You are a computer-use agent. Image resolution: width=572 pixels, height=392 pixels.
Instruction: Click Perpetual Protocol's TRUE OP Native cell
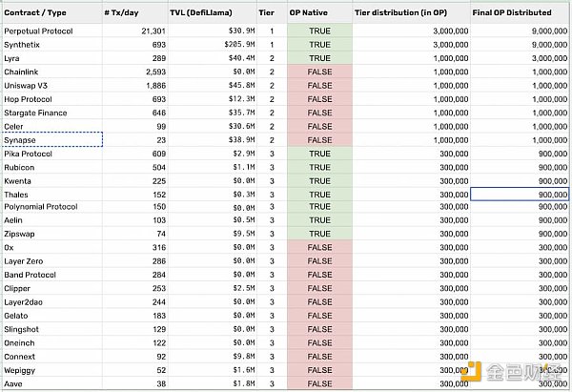[320, 31]
